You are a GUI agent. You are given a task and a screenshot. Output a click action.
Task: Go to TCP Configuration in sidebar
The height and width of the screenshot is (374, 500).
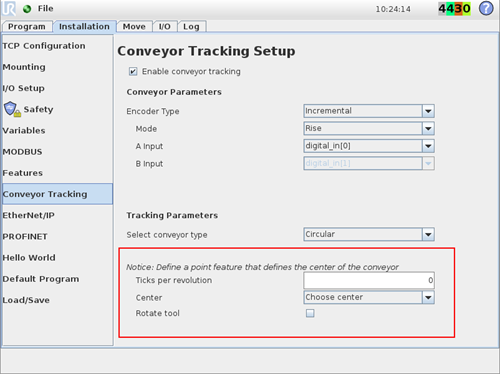[44, 46]
